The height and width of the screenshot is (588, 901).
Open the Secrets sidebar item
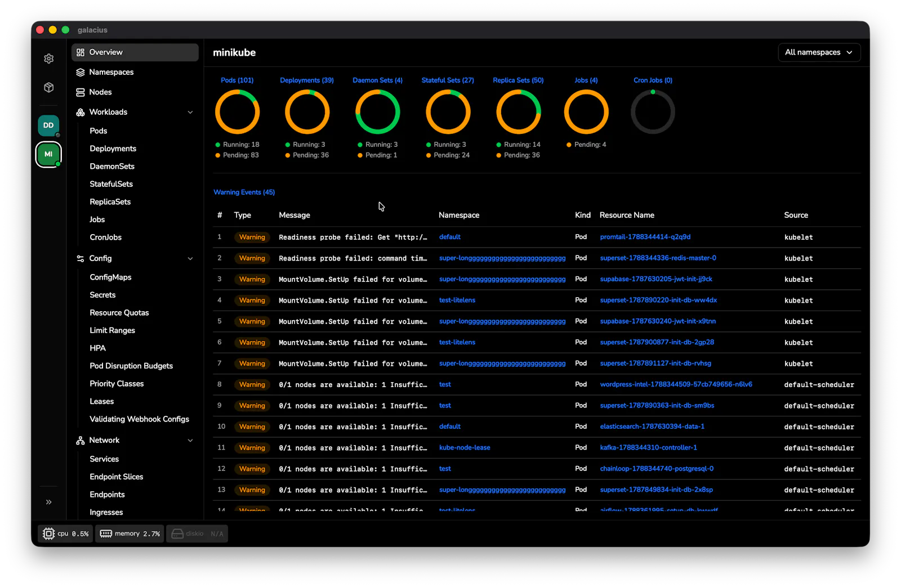pyautogui.click(x=102, y=295)
